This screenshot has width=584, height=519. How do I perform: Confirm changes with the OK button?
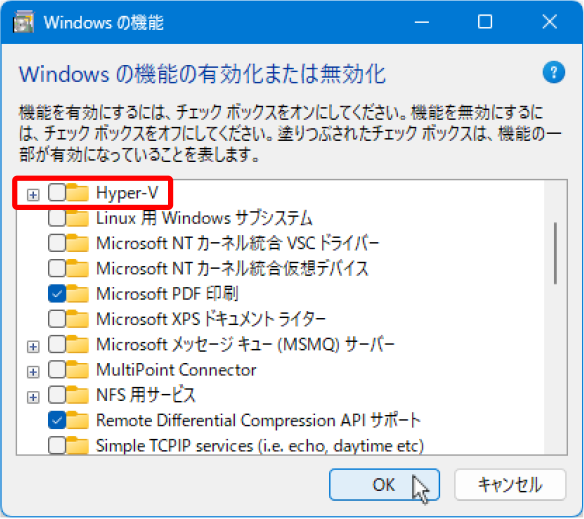click(384, 484)
